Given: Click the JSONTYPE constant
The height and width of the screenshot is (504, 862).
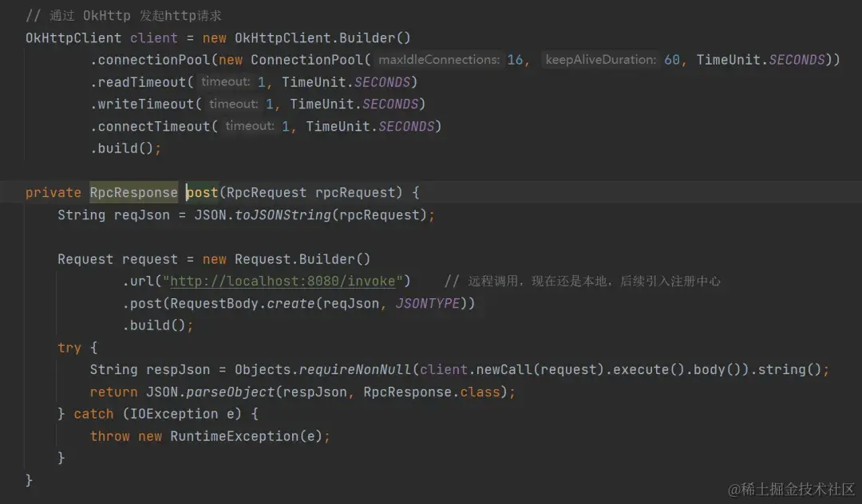Looking at the screenshot, I should tap(427, 303).
